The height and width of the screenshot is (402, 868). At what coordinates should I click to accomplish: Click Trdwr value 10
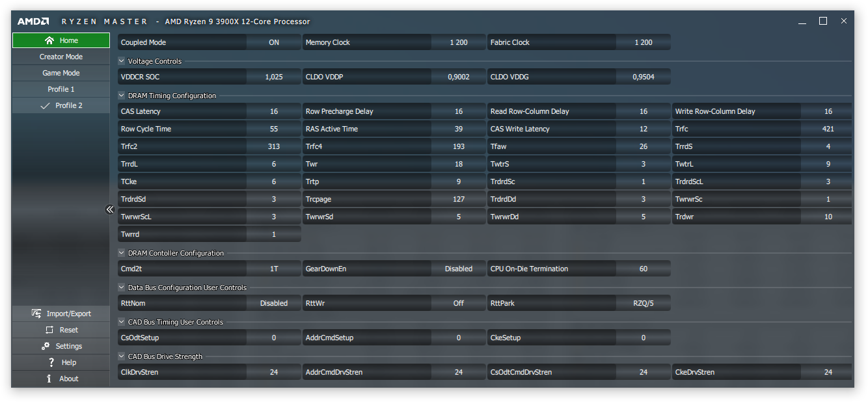(828, 217)
